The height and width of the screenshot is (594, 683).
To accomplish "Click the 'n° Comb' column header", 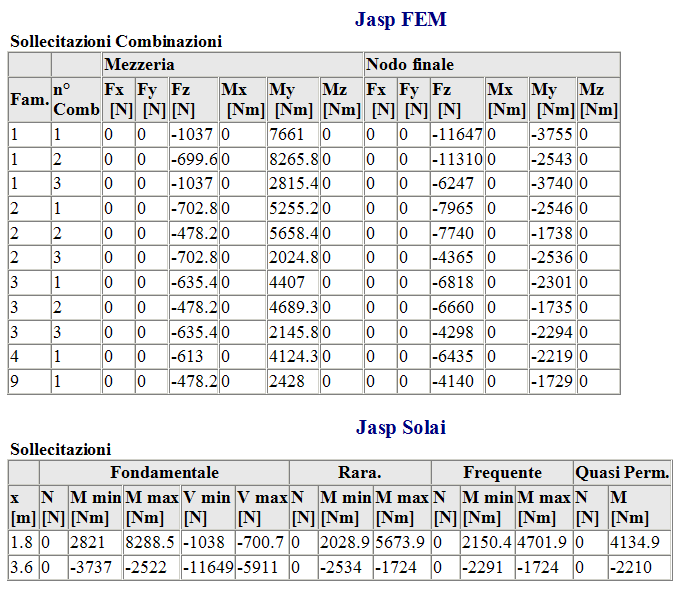I will [76, 99].
